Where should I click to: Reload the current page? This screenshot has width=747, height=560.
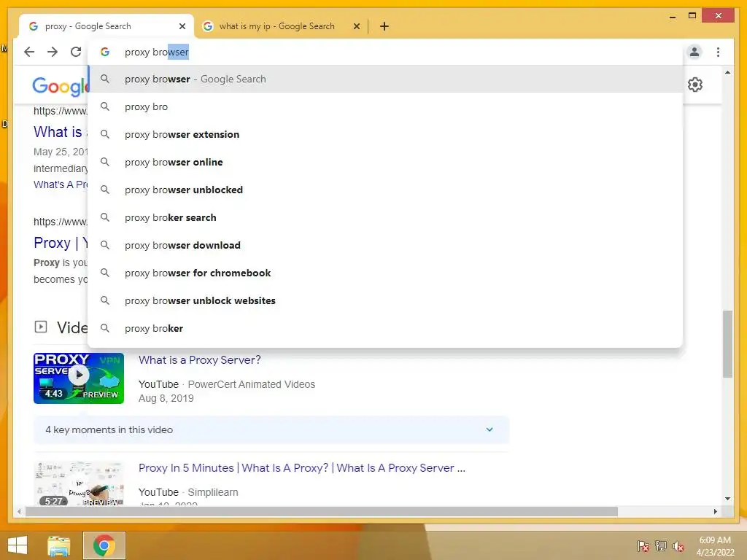[76, 52]
